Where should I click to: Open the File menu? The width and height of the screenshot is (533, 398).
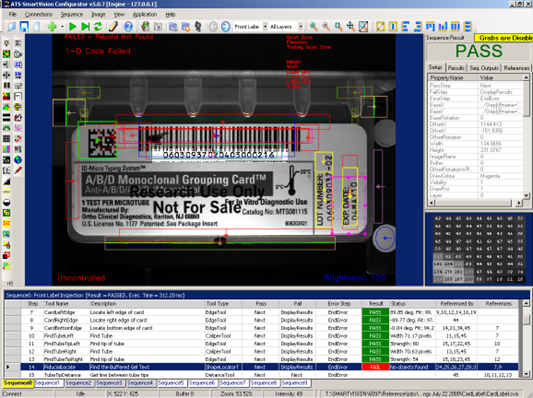13,14
